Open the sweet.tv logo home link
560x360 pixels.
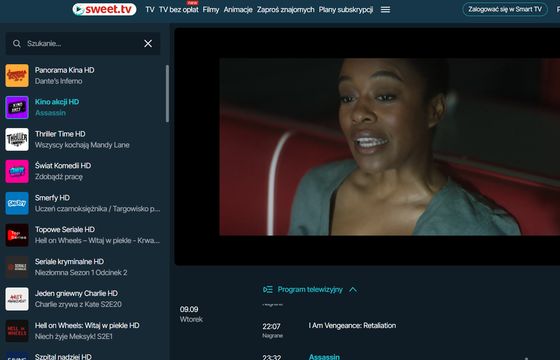tap(104, 10)
